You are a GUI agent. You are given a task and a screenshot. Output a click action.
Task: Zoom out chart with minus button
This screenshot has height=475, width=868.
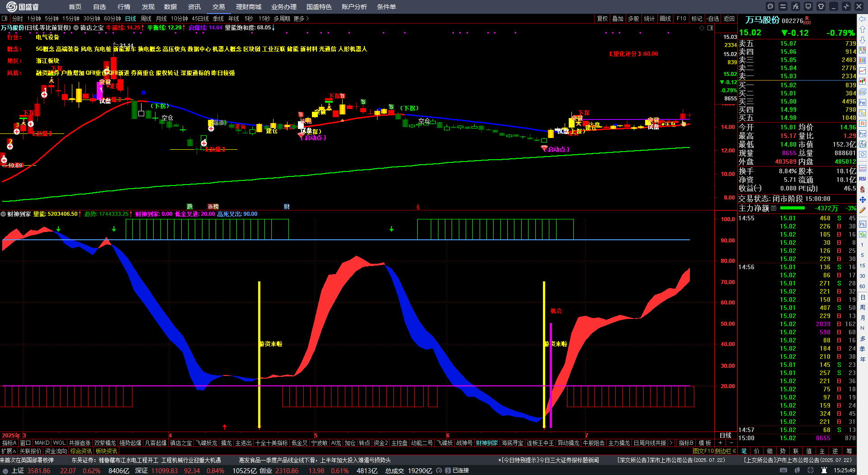coord(731,443)
